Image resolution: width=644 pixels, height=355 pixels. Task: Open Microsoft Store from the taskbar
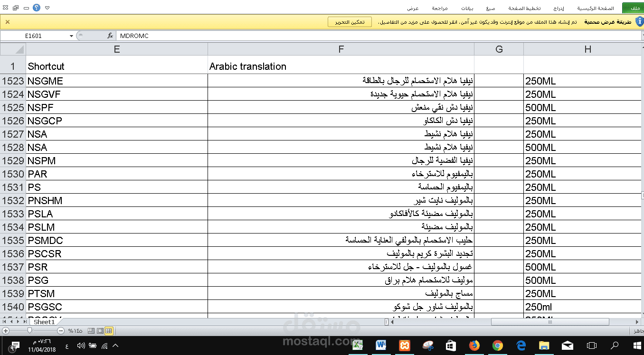[451, 346]
